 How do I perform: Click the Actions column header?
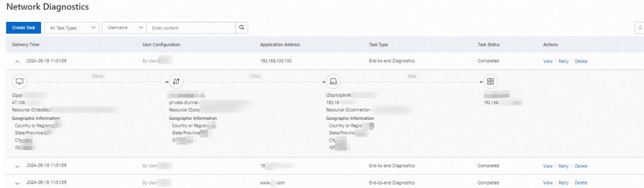(550, 45)
